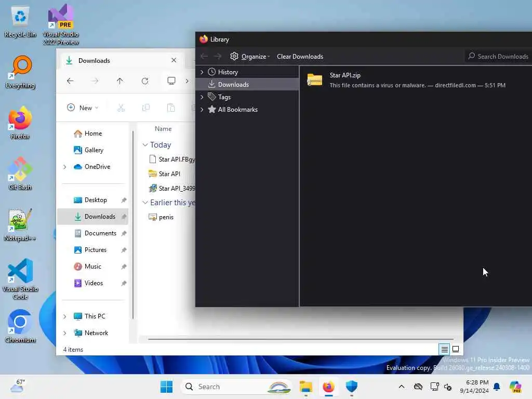The width and height of the screenshot is (532, 399).
Task: Click the This PC monitor icon in Explorer address bar
Action: tap(171, 81)
